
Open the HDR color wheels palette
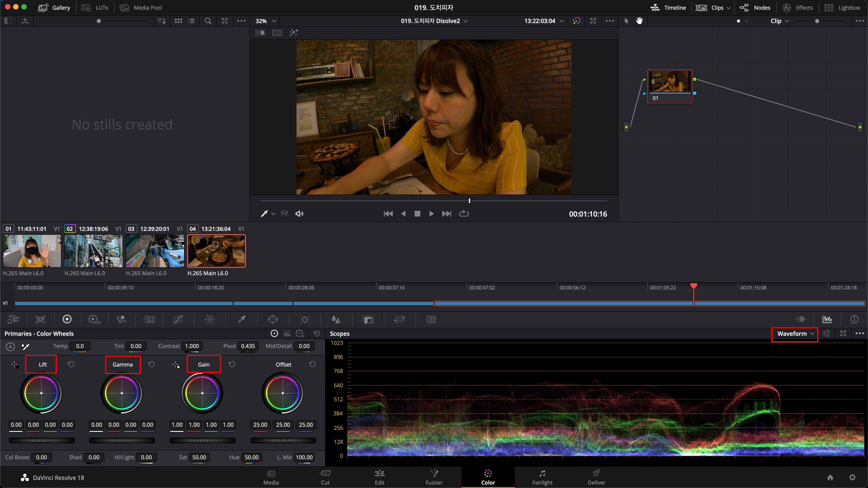[94, 319]
